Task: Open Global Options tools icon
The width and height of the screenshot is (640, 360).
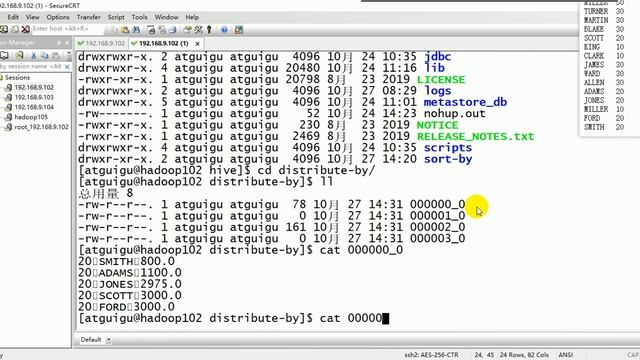Action: 198,29
